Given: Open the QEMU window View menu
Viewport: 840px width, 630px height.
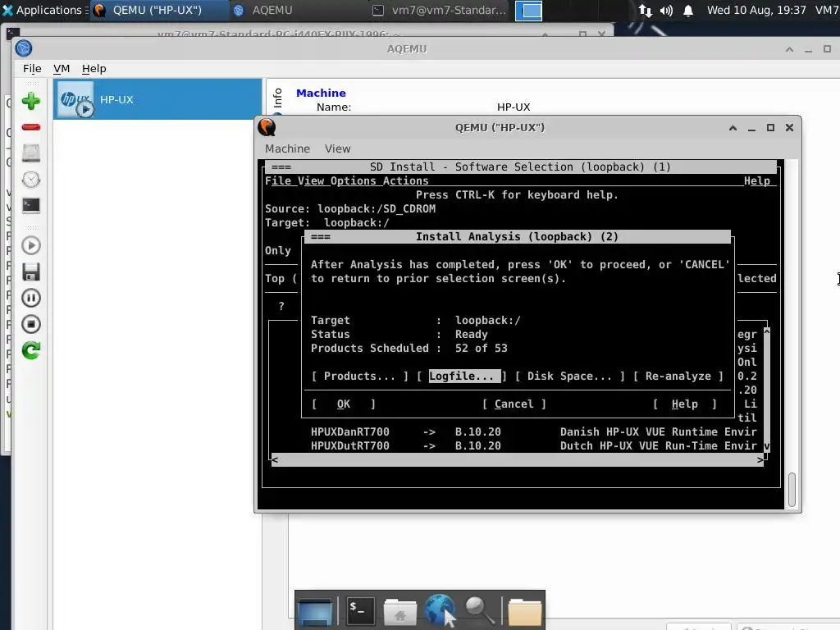Looking at the screenshot, I should [337, 148].
